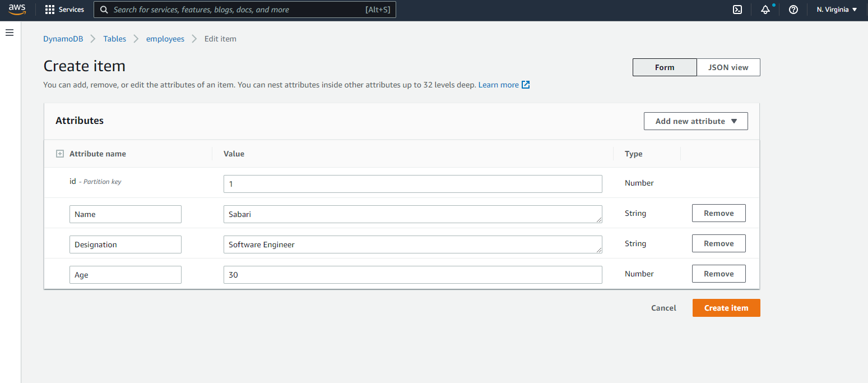Screen dimensions: 868x383
Task: Edit the Software Engineer value field
Action: [x=413, y=244]
